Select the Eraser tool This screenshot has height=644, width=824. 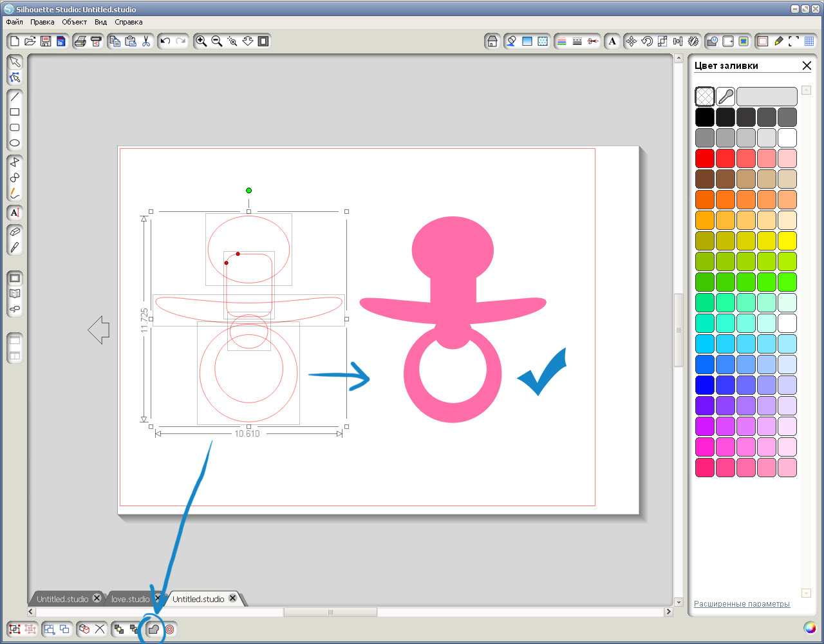(15, 232)
